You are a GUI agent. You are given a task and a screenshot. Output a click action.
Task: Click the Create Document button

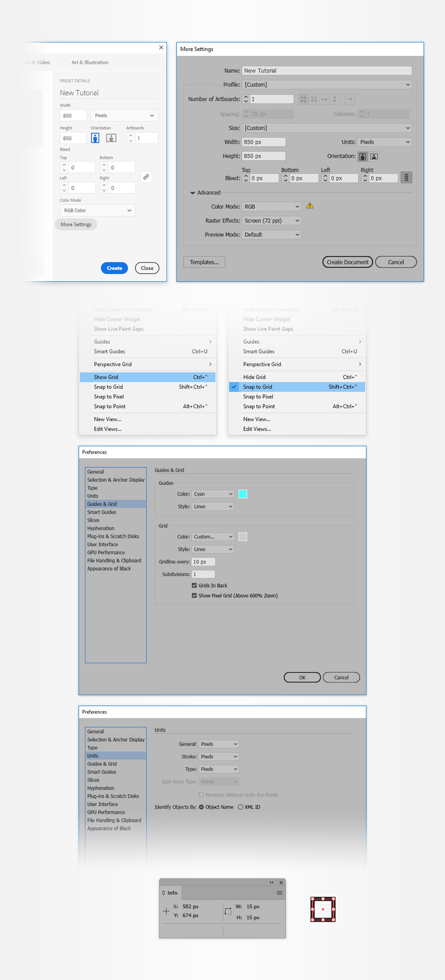click(x=348, y=262)
